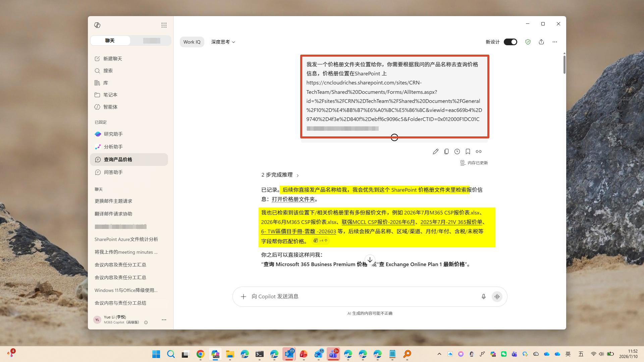
Task: Open the 查询产品价格 pinned chat
Action: (129, 160)
